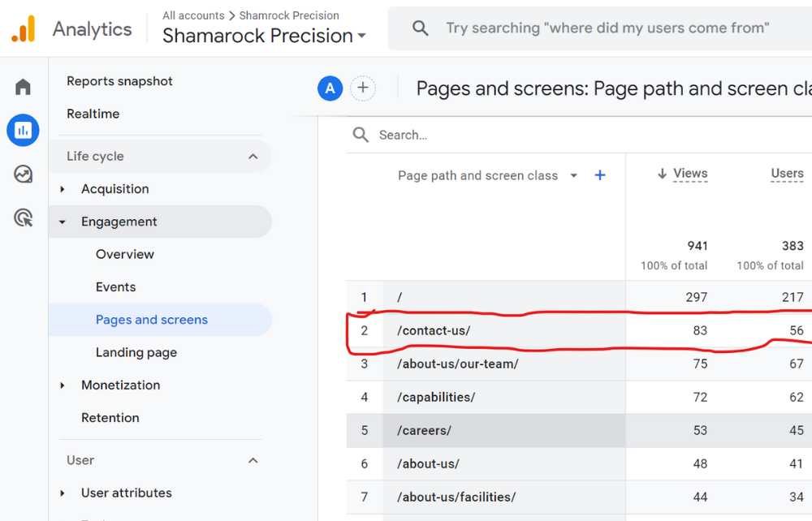
Task: Open the Reports bar chart icon
Action: point(23,130)
